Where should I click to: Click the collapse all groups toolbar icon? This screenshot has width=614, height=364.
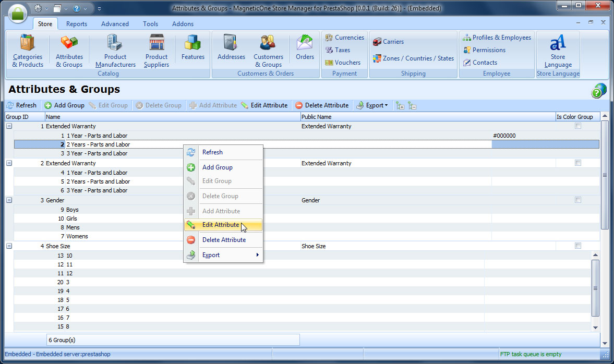point(412,106)
